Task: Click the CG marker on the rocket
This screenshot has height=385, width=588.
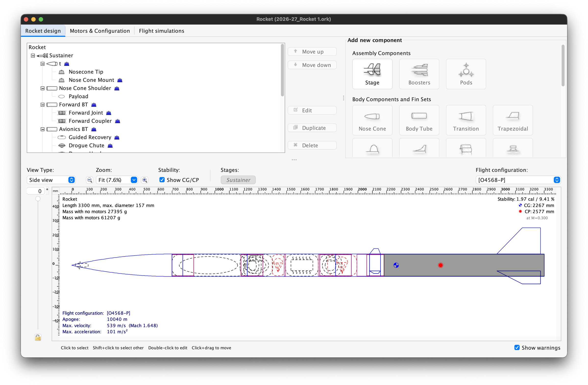Action: pos(396,265)
